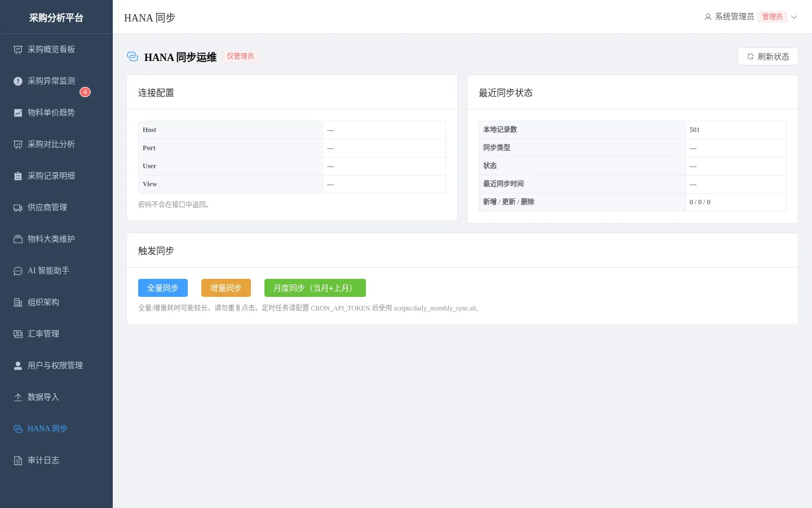Click the 触发同步 card title
The width and height of the screenshot is (812, 508).
click(x=156, y=251)
